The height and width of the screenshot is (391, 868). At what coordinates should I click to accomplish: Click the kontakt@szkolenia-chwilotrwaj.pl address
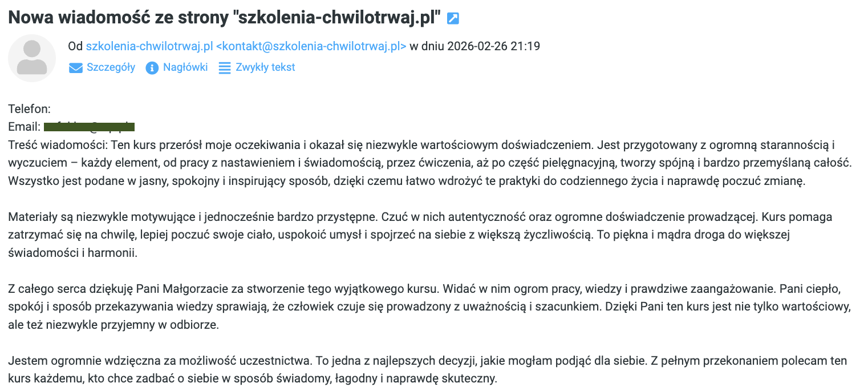311,46
